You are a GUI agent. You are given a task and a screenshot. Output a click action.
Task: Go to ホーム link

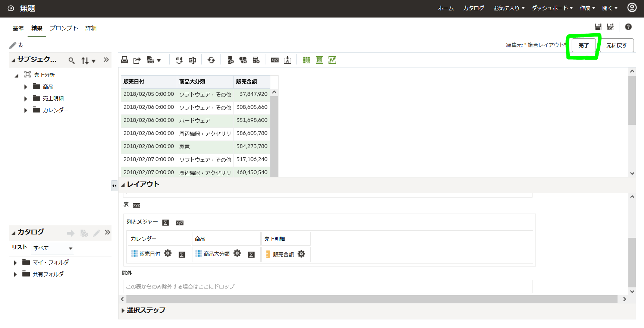[446, 8]
